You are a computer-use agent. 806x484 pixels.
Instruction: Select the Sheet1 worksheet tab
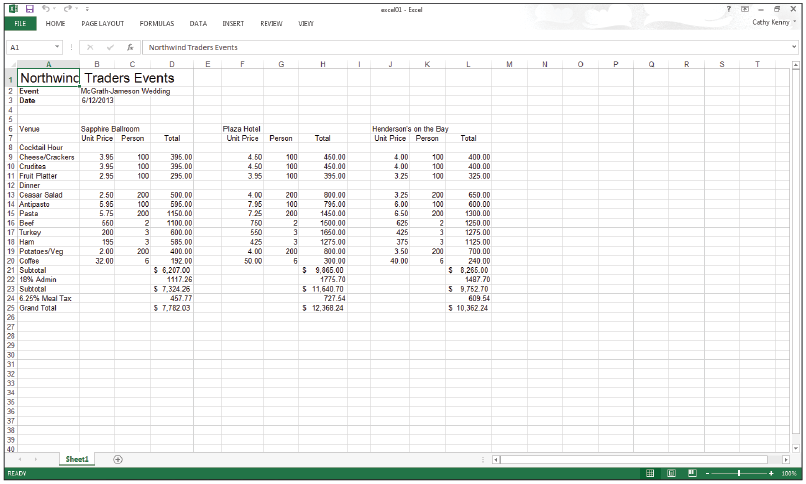pyautogui.click(x=78, y=459)
